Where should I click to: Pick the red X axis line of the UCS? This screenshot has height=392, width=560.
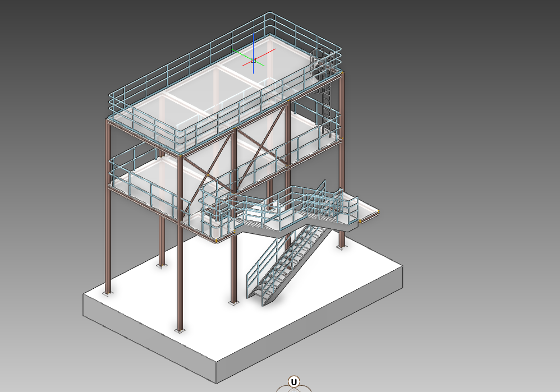pyautogui.click(x=267, y=53)
